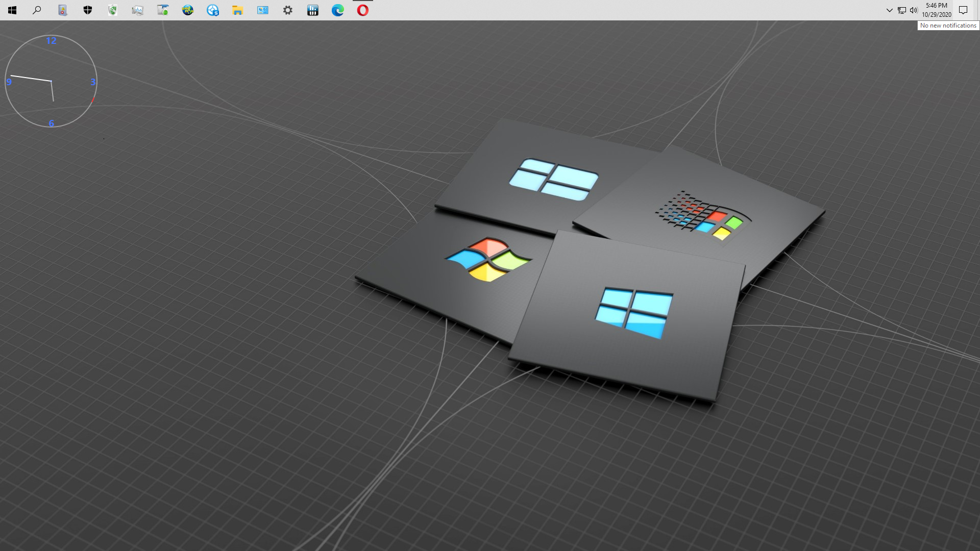Open the Settings gear in taskbar
The image size is (980, 551).
288,10
